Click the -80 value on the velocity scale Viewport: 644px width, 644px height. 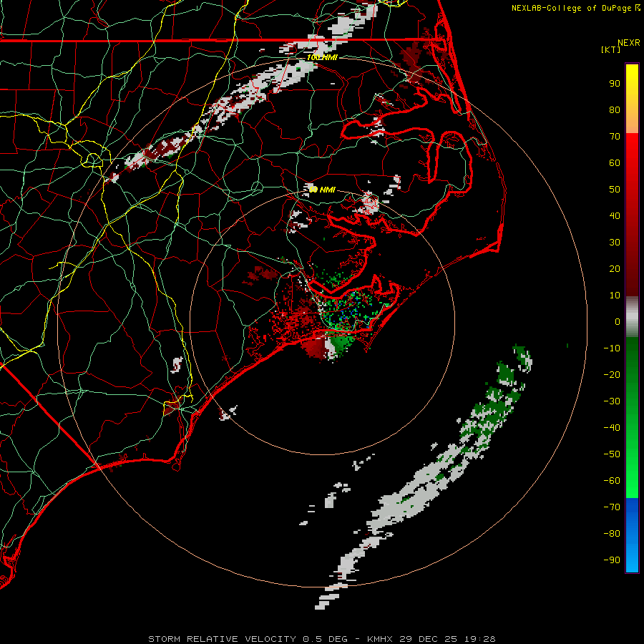pos(612,534)
